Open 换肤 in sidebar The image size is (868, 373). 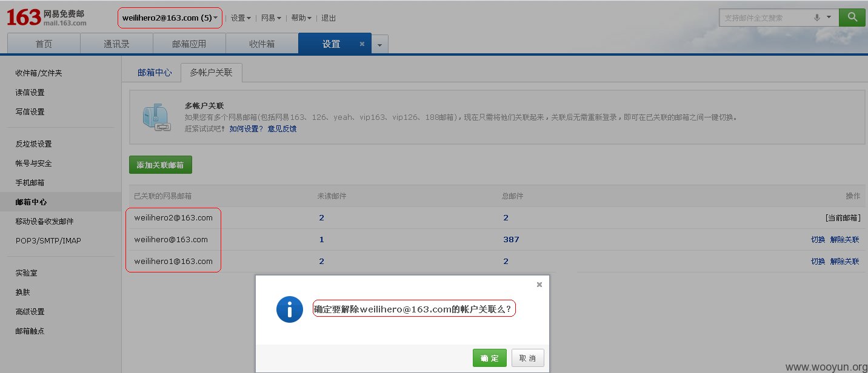[23, 292]
